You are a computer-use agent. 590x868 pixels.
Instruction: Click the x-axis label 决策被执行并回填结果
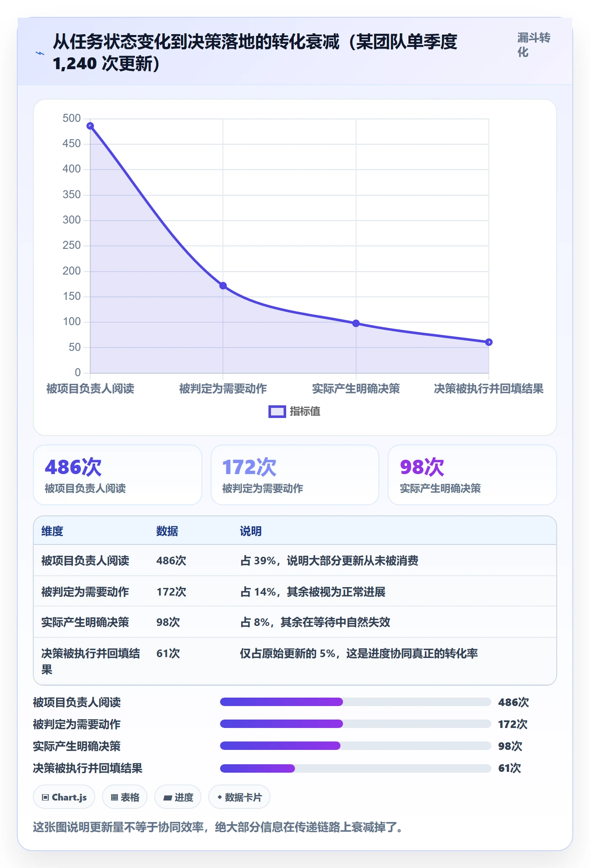[x=489, y=388]
